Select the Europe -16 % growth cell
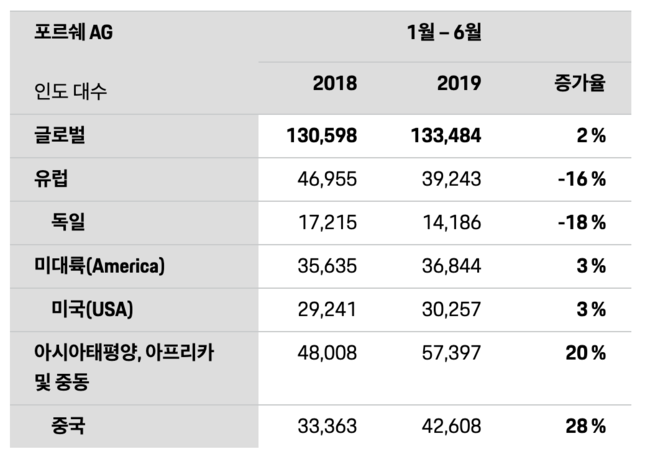Viewport: 650px width, 467px height. coord(581,179)
